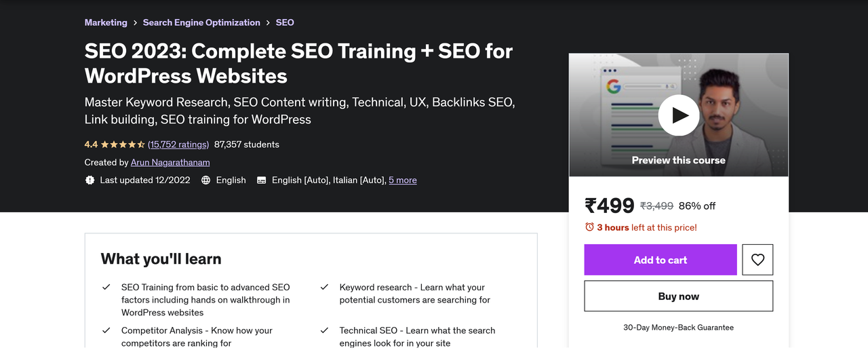Click the checkmark beside Competitor Analysis
Viewport: 868px width, 350px height.
click(106, 331)
